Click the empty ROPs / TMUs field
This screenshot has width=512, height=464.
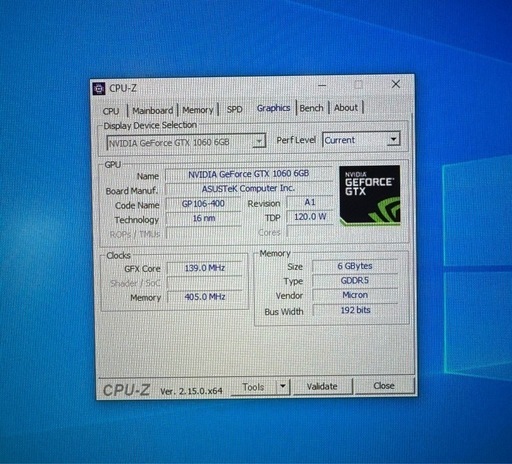point(204,233)
